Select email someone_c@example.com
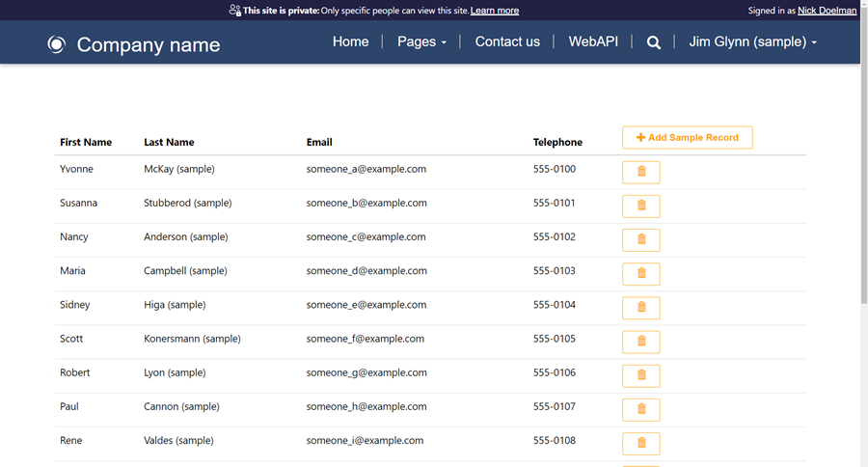Viewport: 868px width, 467px height. pos(366,236)
